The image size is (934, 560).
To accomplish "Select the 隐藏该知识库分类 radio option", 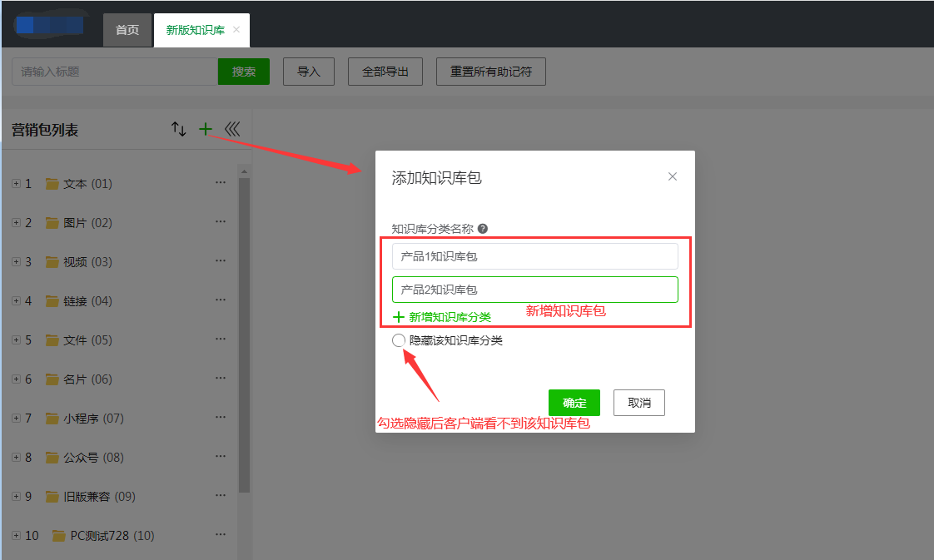I will (x=399, y=340).
